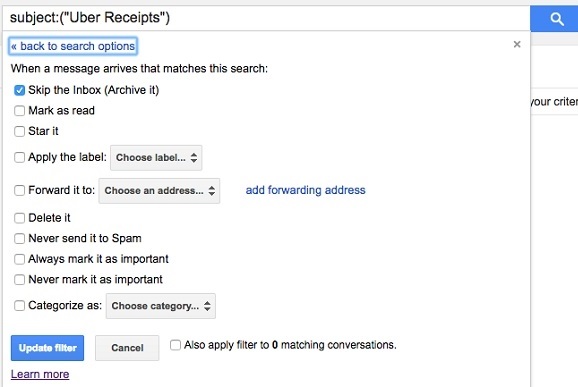Enable the Mark as read checkbox
578x387 pixels.
[x=19, y=111]
